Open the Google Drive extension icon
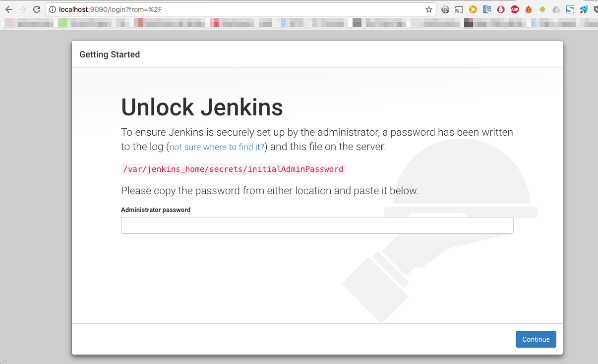The width and height of the screenshot is (598, 364). 556,9
